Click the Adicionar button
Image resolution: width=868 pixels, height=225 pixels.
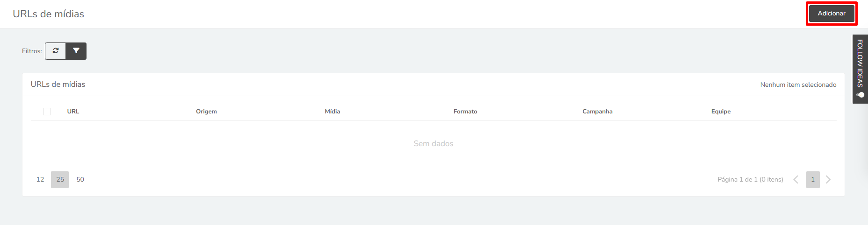(832, 14)
